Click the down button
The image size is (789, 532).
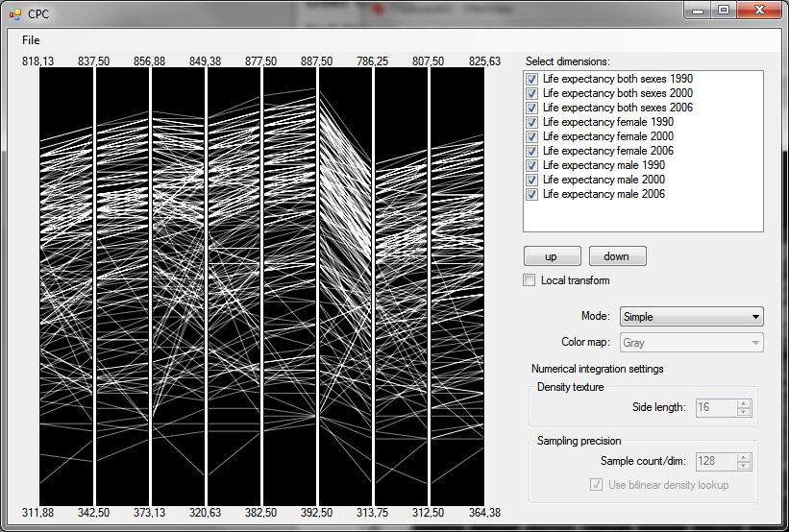tap(617, 256)
